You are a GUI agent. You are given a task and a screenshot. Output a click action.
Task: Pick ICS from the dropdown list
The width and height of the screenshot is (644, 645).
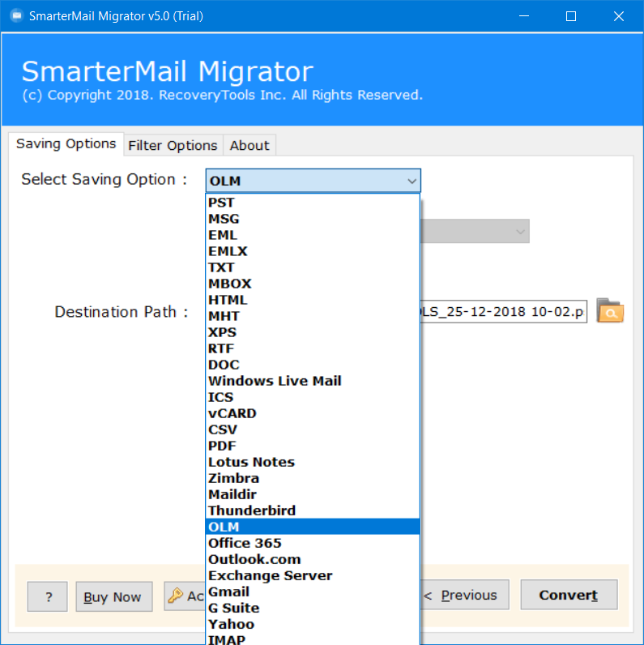[x=313, y=397]
